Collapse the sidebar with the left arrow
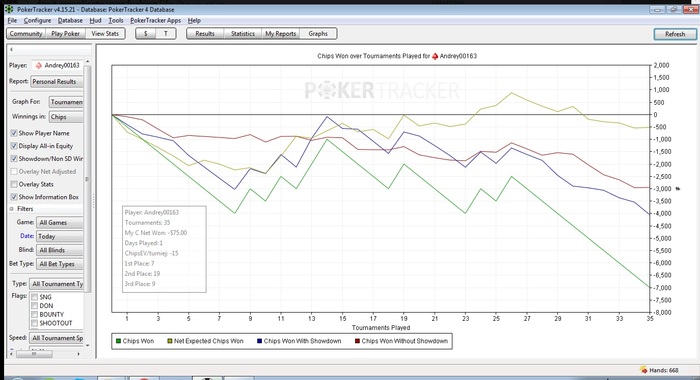 pyautogui.click(x=11, y=50)
